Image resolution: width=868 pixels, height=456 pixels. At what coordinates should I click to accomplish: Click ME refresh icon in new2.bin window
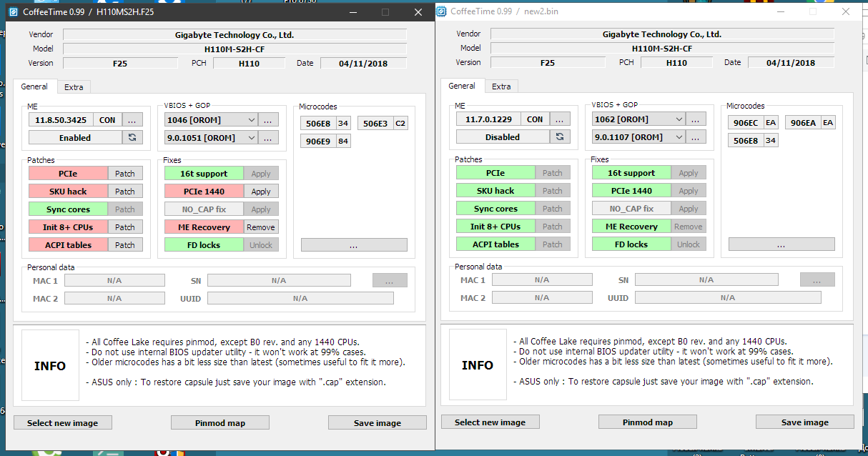[x=560, y=137]
